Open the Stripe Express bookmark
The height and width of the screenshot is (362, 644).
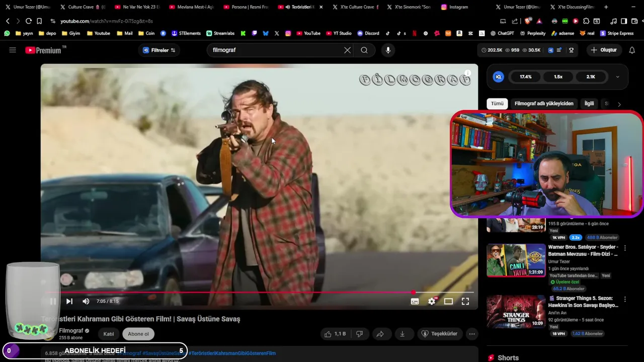[x=617, y=33]
